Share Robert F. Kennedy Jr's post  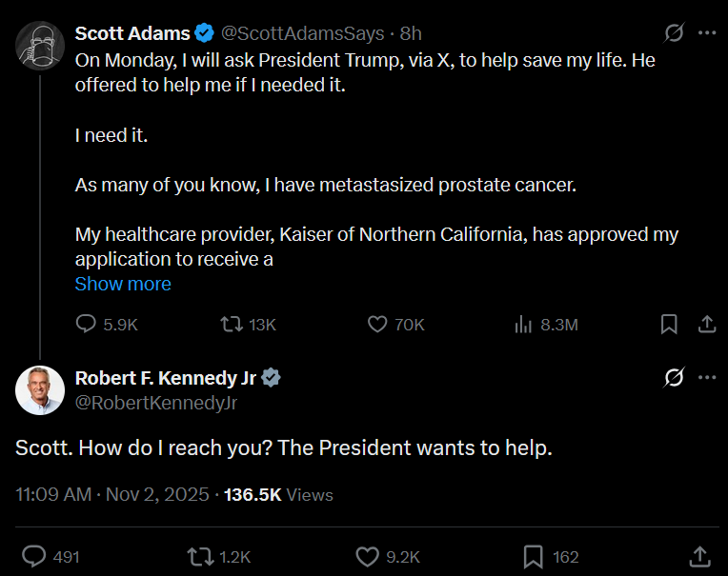click(x=699, y=556)
